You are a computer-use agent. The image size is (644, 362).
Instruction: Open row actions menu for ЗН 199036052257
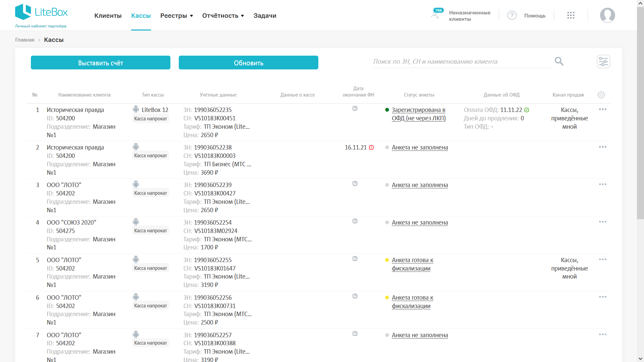point(603,335)
